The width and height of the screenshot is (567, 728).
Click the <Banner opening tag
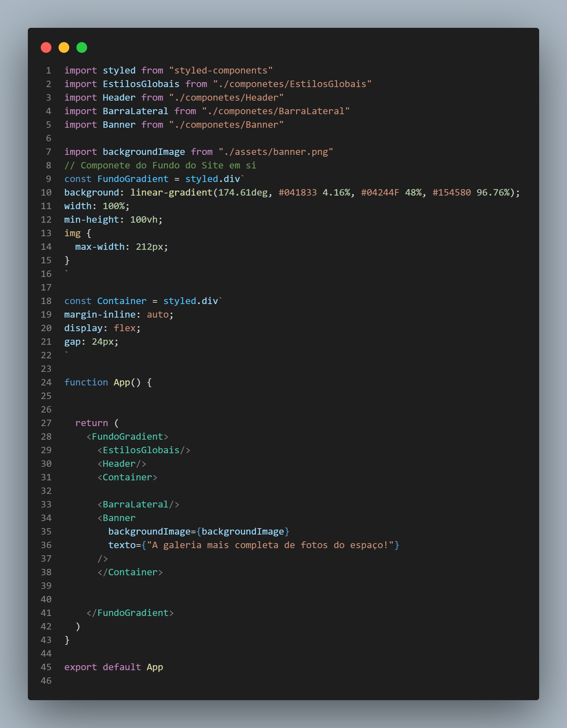click(x=116, y=518)
